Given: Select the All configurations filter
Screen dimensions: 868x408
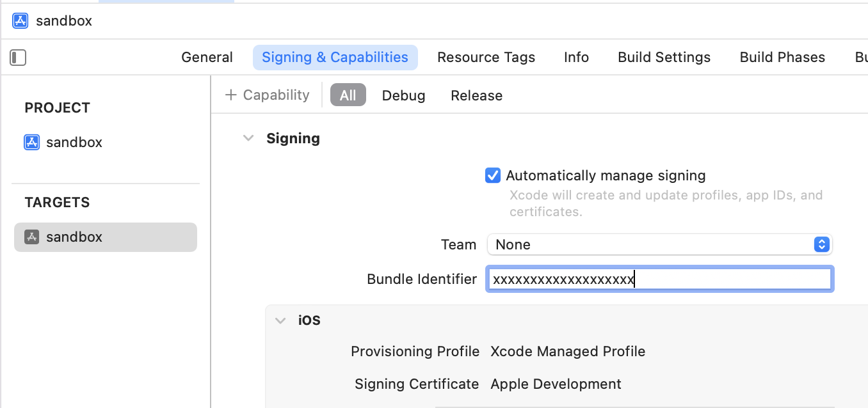Looking at the screenshot, I should click(x=348, y=95).
